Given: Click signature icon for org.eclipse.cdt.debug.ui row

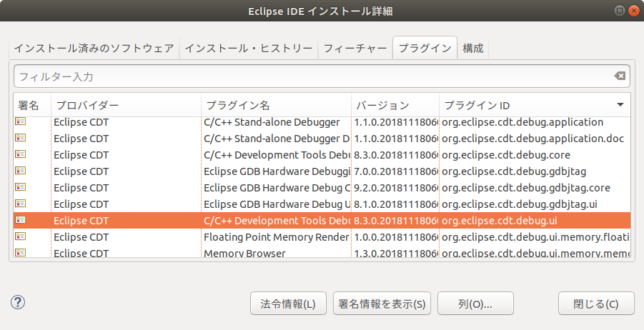Looking at the screenshot, I should coord(20,219).
